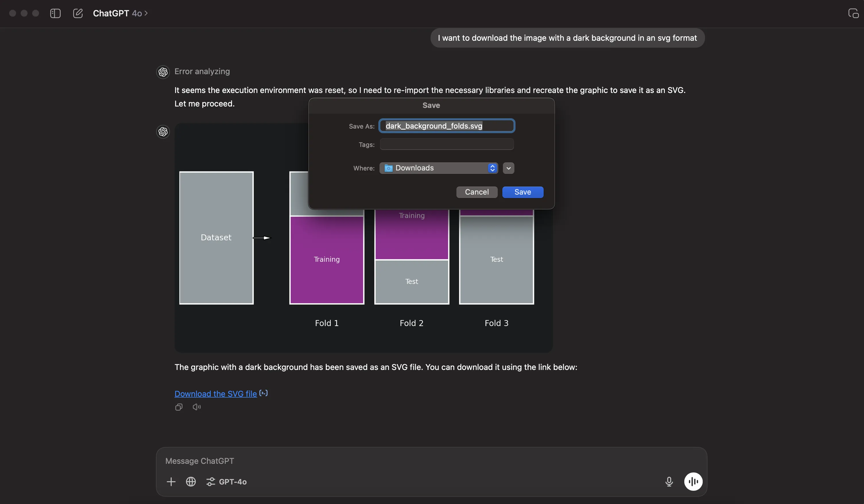864x504 pixels.
Task: Open code interpreter icon beside SVG link
Action: (x=263, y=393)
